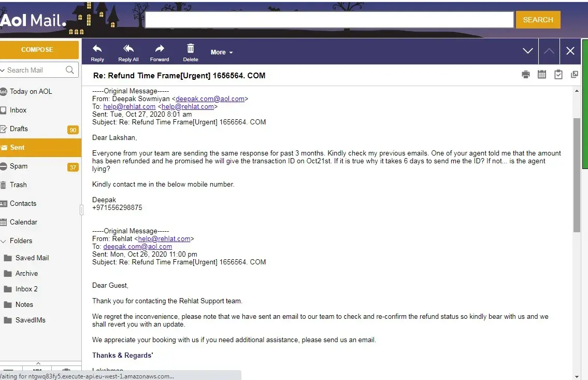This screenshot has height=380, width=588.
Task: Click the Reply arrow icon
Action: [97, 49]
